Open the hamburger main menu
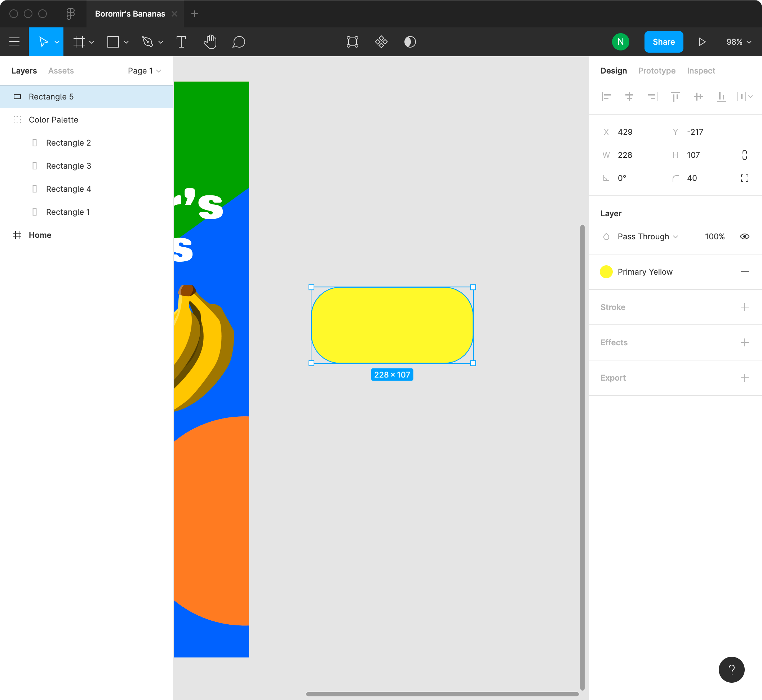762x700 pixels. [14, 42]
